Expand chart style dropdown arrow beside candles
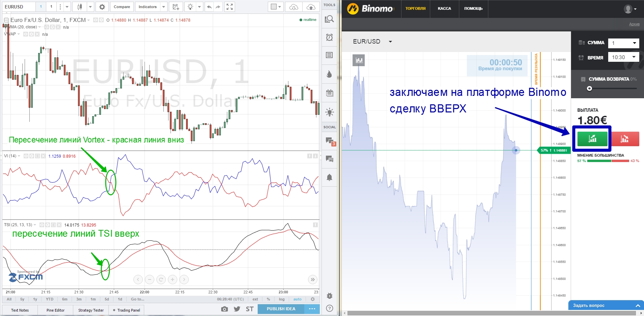This screenshot has height=316, width=644. [x=90, y=7]
